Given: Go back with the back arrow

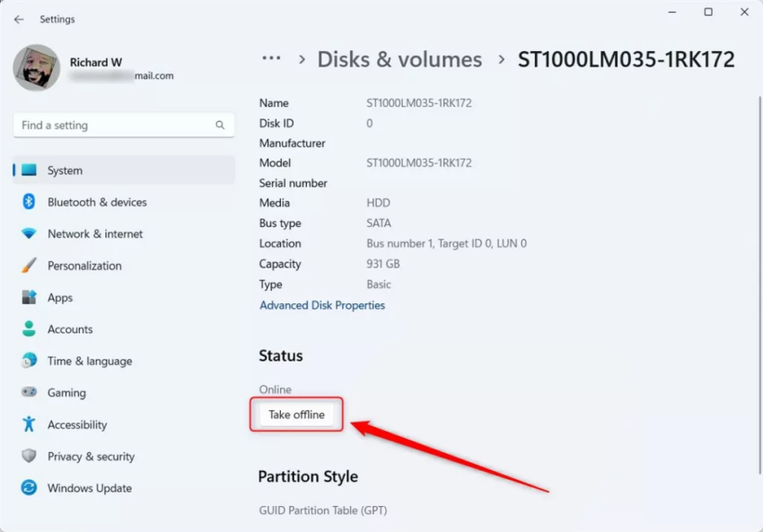Looking at the screenshot, I should click(x=19, y=19).
